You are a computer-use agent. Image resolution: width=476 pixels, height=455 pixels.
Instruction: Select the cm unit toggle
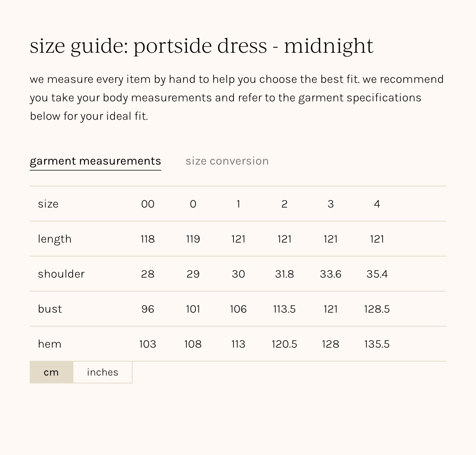click(51, 372)
